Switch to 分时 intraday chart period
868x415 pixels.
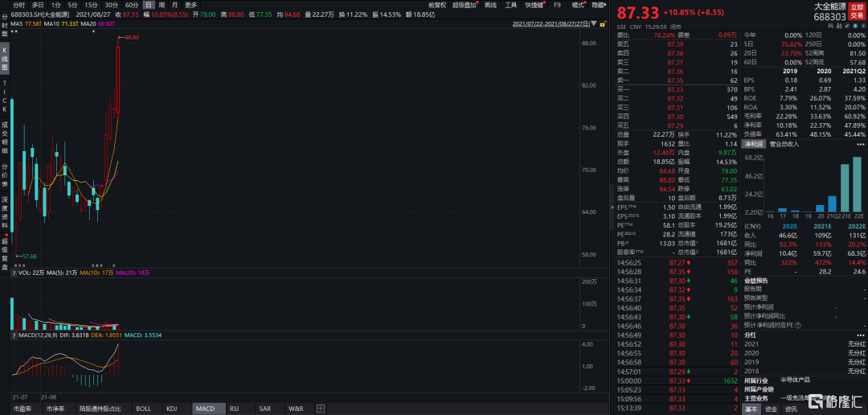coord(20,5)
